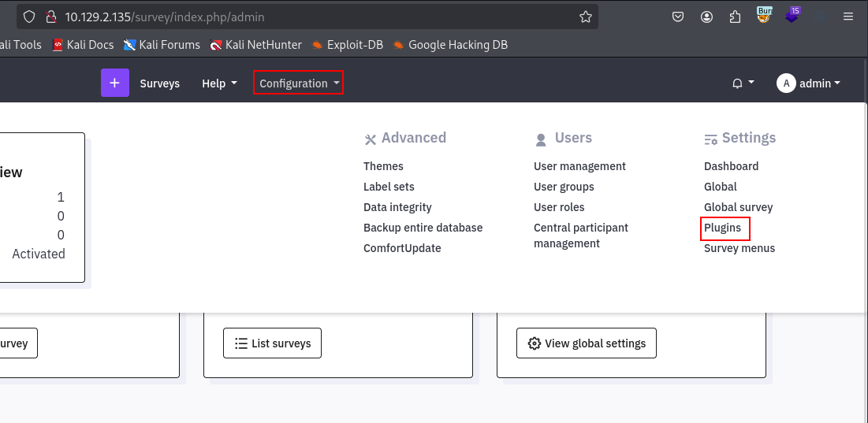Click the Burp proxy extension icon

pos(764,16)
